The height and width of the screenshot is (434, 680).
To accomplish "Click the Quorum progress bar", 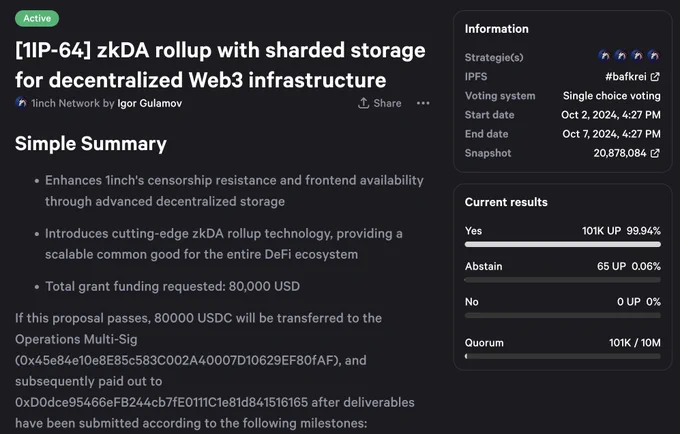I will (x=562, y=356).
